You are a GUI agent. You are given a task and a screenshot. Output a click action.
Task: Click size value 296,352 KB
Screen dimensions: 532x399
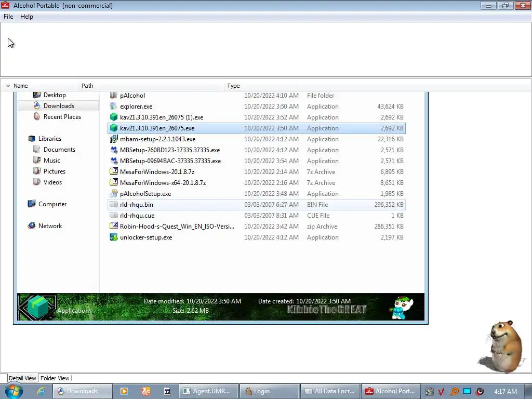point(389,205)
